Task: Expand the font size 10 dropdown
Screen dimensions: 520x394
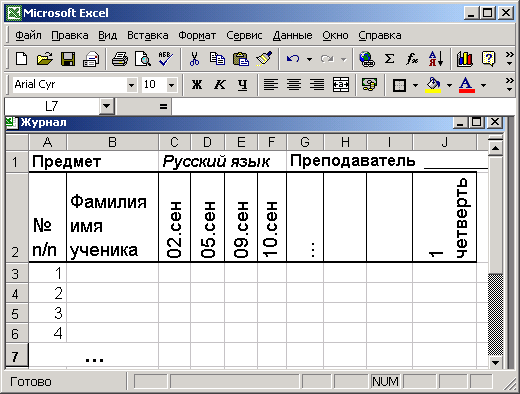Action: pos(171,85)
